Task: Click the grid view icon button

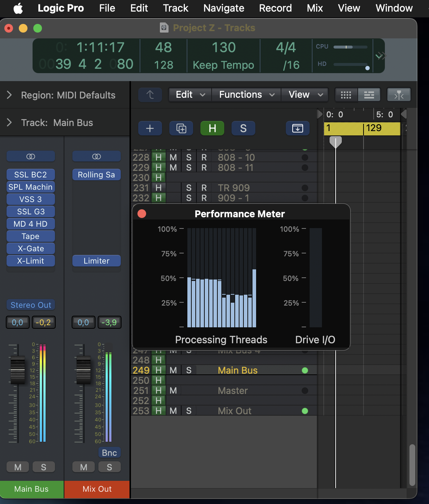Action: click(346, 95)
